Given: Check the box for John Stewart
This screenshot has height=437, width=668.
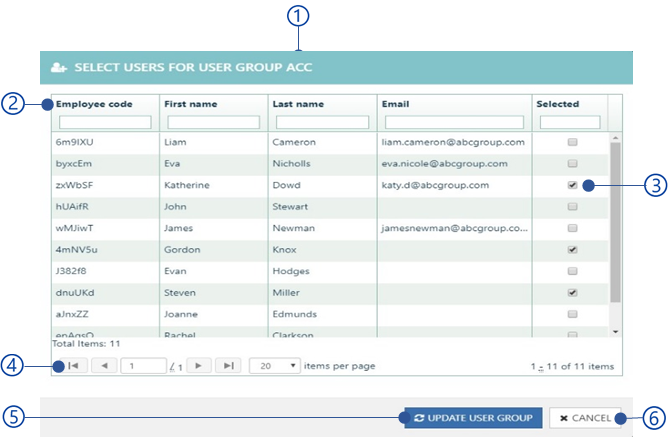Looking at the screenshot, I should coord(572,207).
